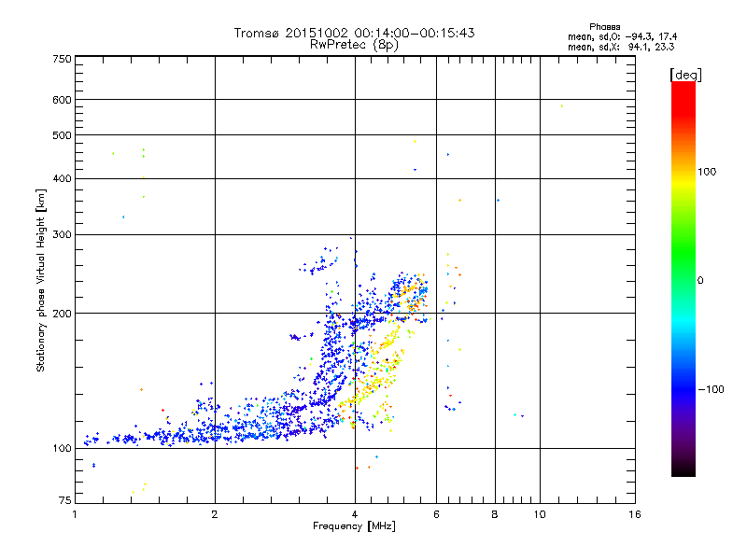
Task: Click the 'mean, sd,O: -94.3, 17.4' line
Action: [622, 36]
